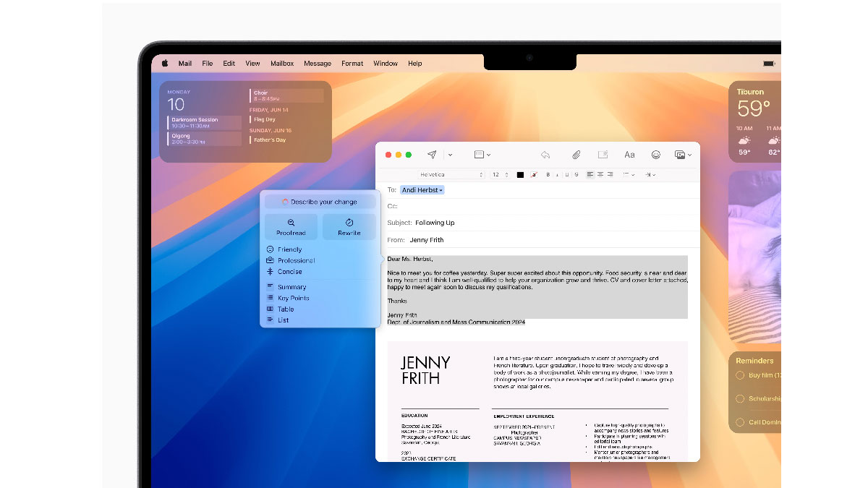Click the Describe your change button
The width and height of the screenshot is (868, 488).
(x=320, y=201)
